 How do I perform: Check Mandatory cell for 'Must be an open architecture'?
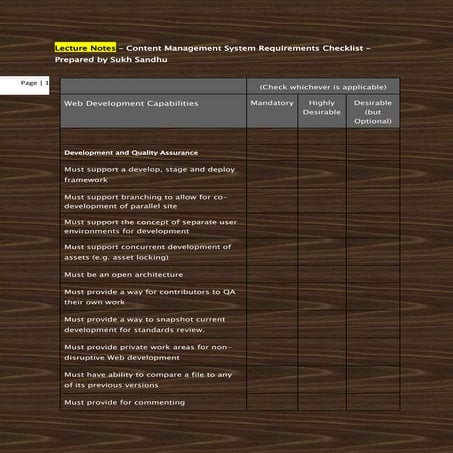[x=272, y=275]
